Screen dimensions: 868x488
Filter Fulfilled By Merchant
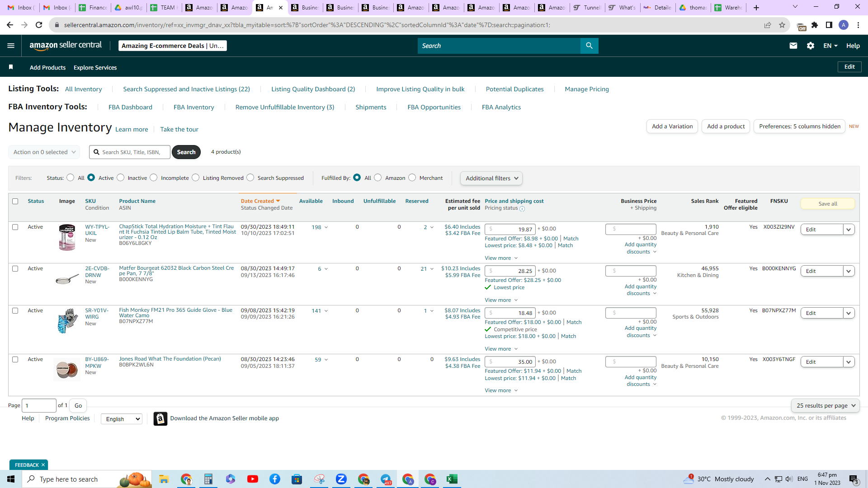click(412, 178)
